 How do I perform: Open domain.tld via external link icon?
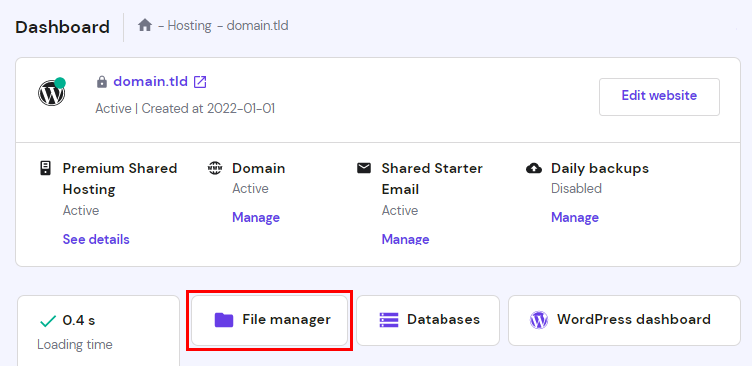[x=200, y=82]
